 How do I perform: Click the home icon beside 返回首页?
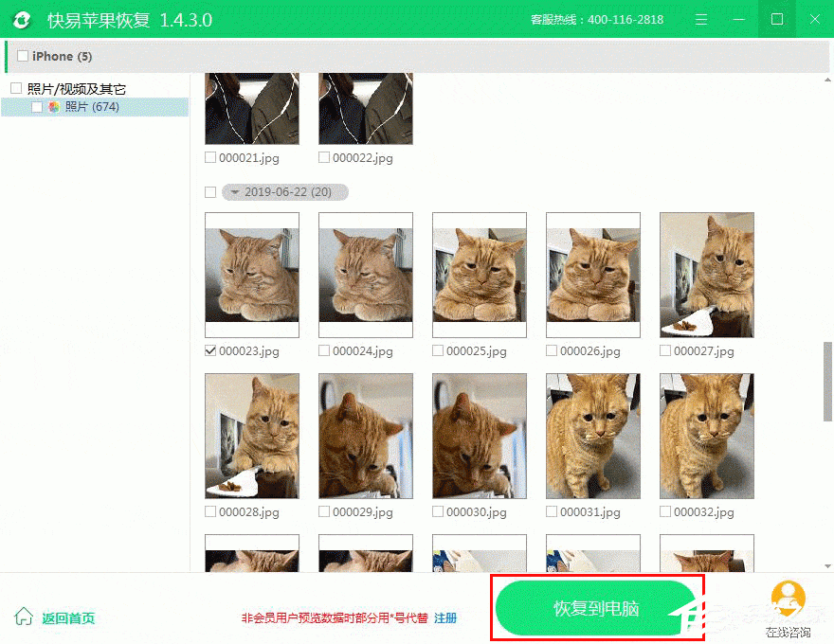(x=24, y=617)
